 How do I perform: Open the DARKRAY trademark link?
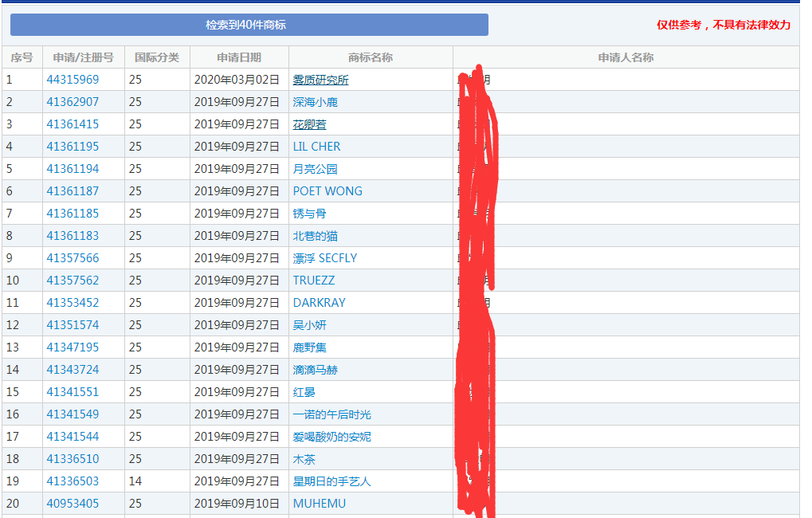(319, 303)
